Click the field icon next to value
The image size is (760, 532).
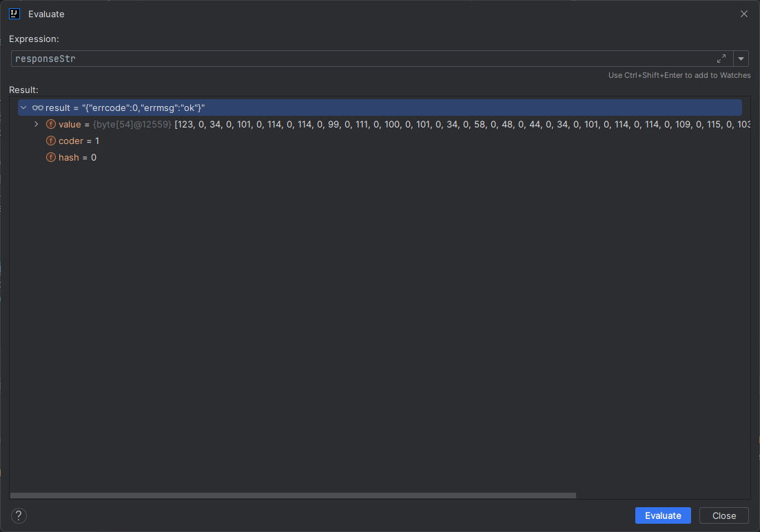50,124
